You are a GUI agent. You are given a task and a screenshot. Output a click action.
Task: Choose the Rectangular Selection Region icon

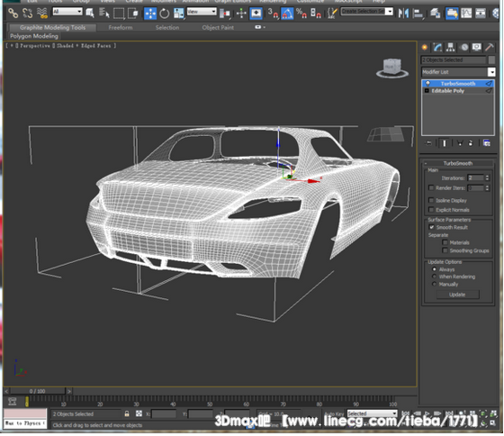[119, 14]
